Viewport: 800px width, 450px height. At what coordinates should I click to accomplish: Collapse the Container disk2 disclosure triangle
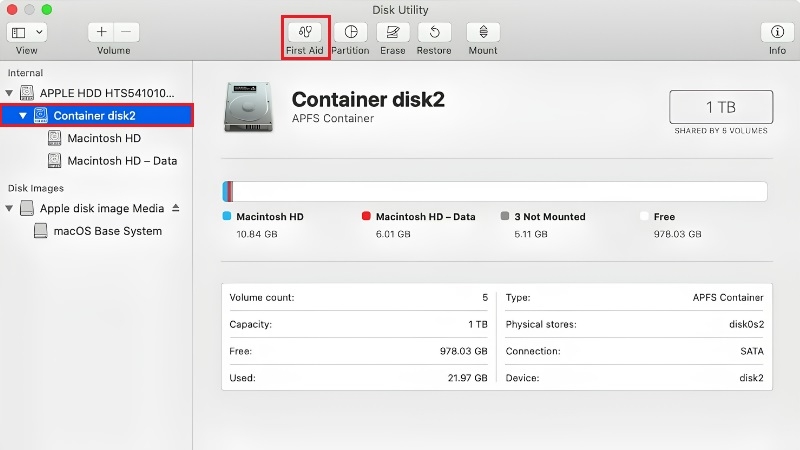(23, 116)
